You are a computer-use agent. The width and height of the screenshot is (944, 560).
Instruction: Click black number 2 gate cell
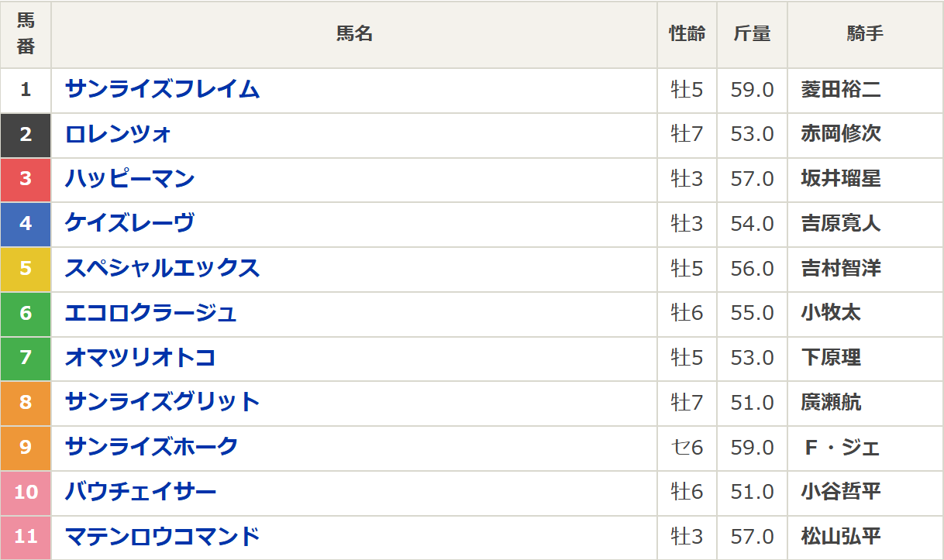click(26, 134)
